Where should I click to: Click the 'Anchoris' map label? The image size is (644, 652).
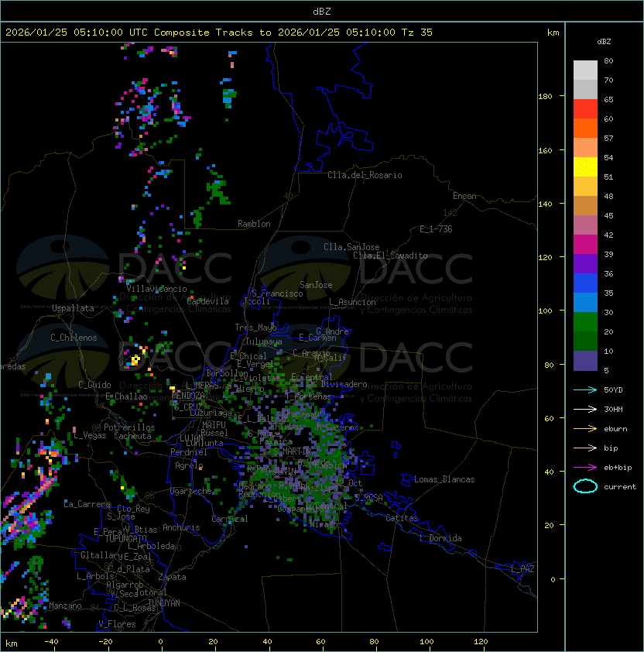[181, 527]
